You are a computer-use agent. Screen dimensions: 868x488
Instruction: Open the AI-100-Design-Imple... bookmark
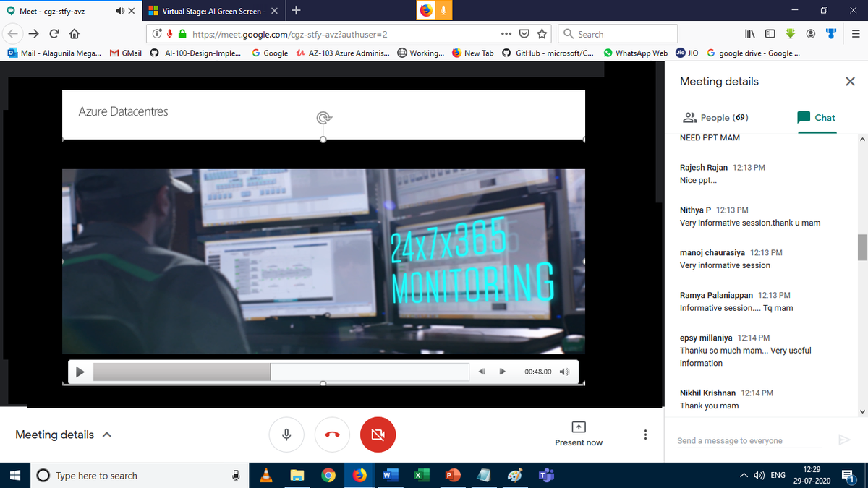pos(196,53)
